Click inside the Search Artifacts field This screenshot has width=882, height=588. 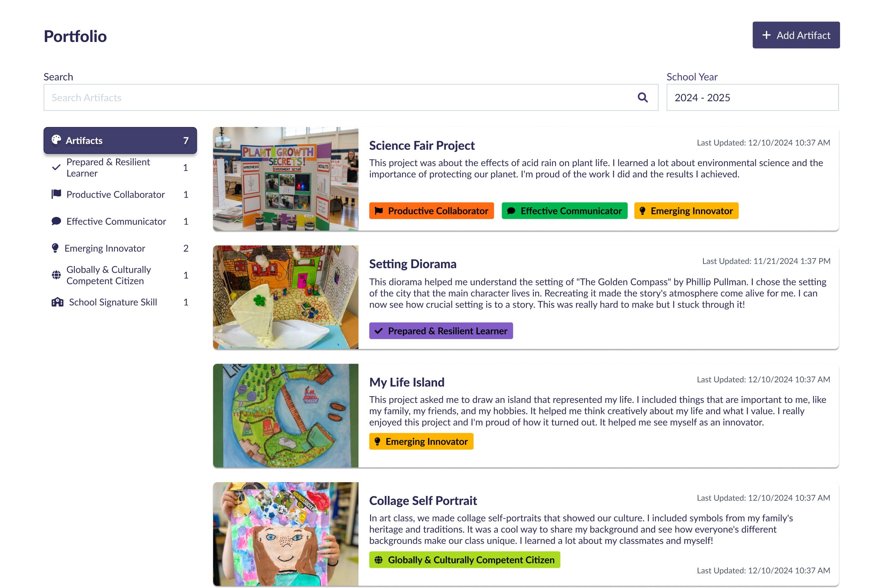point(262,97)
